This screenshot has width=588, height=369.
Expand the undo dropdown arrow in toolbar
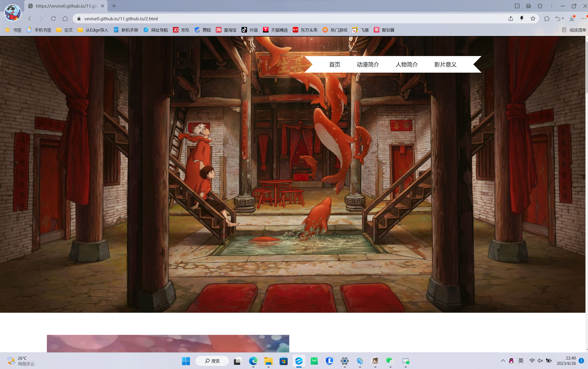click(563, 18)
